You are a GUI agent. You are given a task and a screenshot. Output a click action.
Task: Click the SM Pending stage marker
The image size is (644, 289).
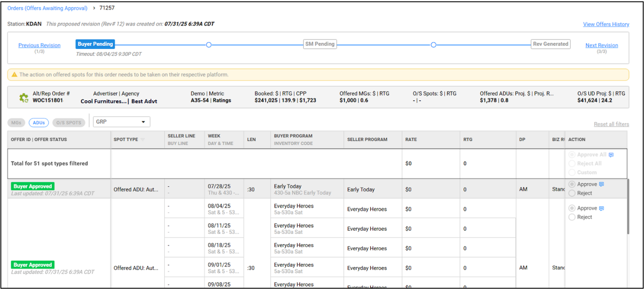[x=321, y=44]
